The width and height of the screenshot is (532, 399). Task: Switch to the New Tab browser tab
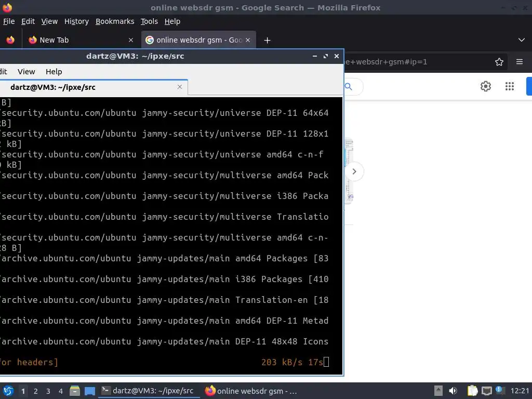coord(81,40)
